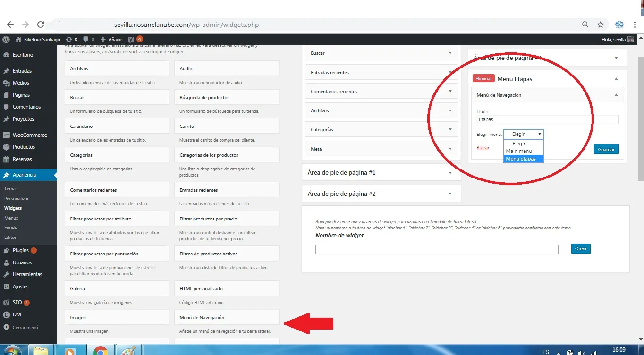
Task: Click the Yoast SEO icon in admin bar
Action: (132, 39)
